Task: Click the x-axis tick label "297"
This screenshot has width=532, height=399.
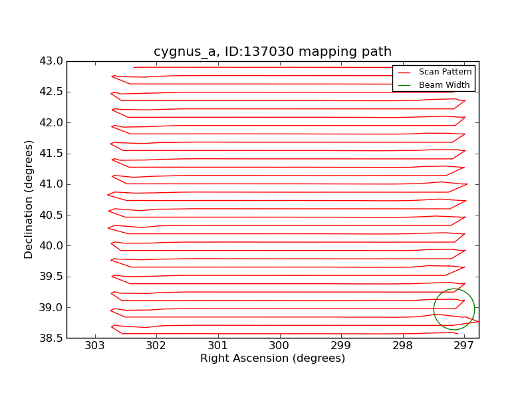Action: [x=464, y=345]
